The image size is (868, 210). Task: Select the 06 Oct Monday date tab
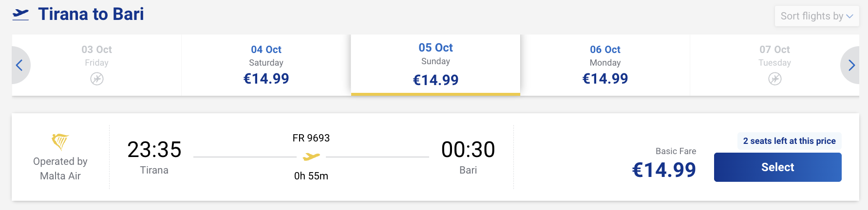click(x=605, y=65)
